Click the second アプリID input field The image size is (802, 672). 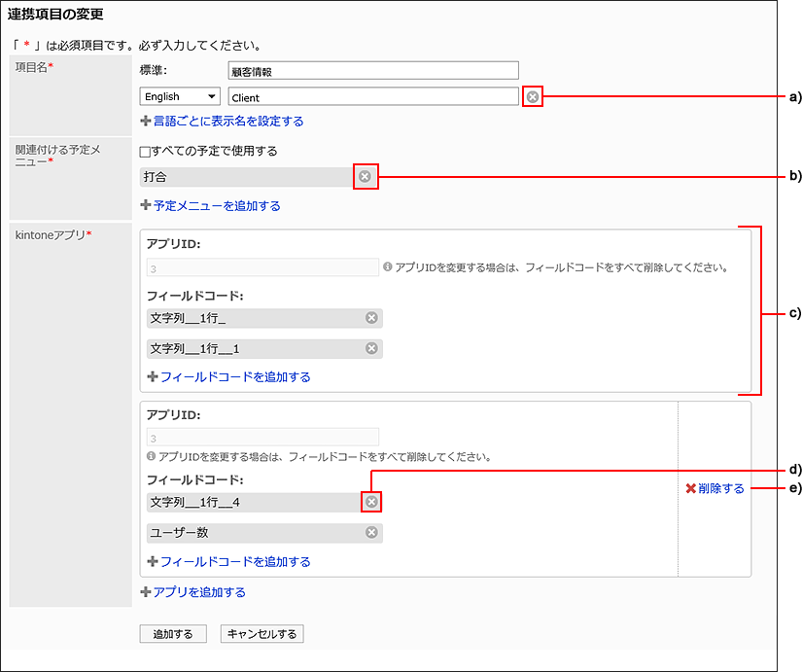[262, 438]
